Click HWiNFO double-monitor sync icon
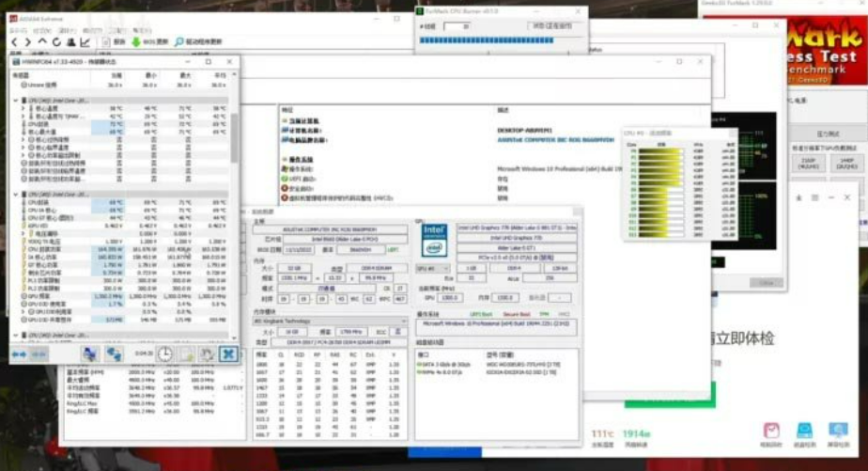This screenshot has width=868, height=471. click(x=114, y=354)
